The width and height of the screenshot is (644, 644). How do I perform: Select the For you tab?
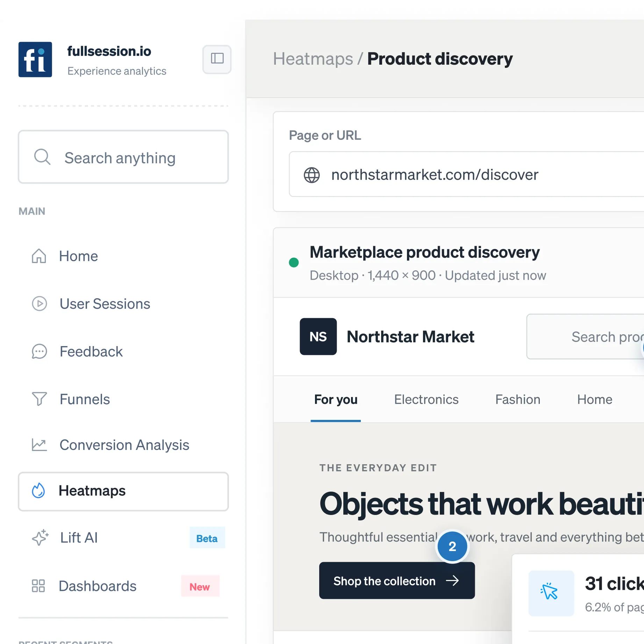click(x=336, y=399)
